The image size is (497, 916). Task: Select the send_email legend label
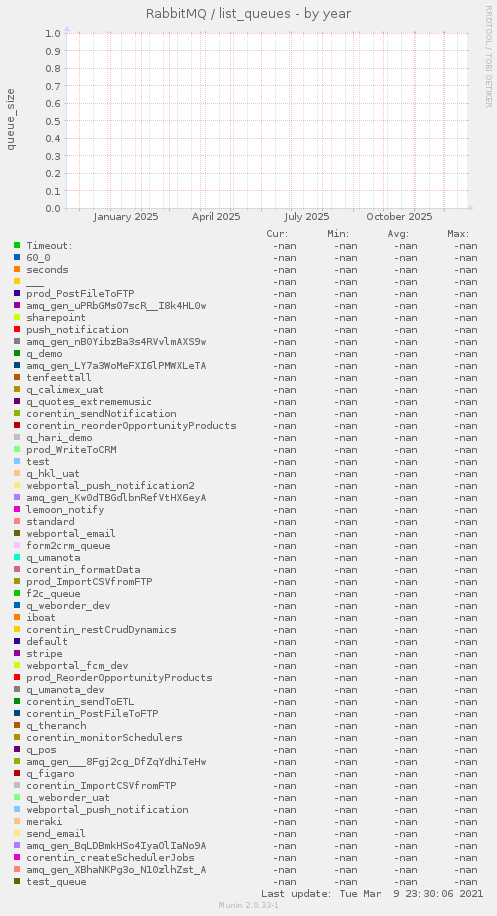pos(56,833)
